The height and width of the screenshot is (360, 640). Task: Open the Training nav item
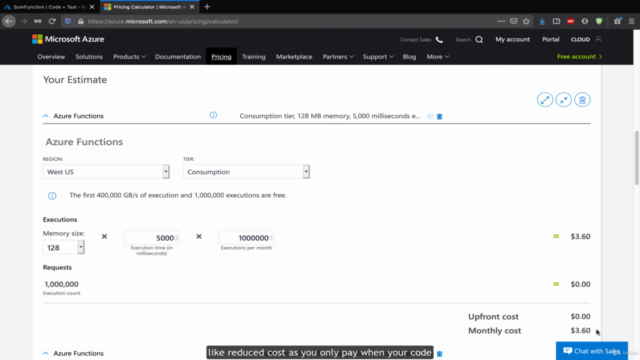click(253, 57)
